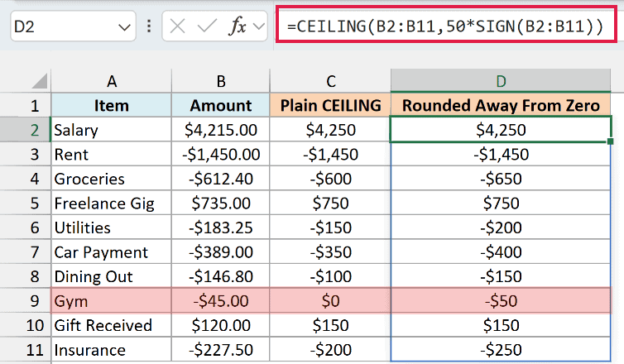Viewport: 624px width, 364px height.
Task: Click the -$50 rounded cell in Gym row
Action: pos(501,301)
